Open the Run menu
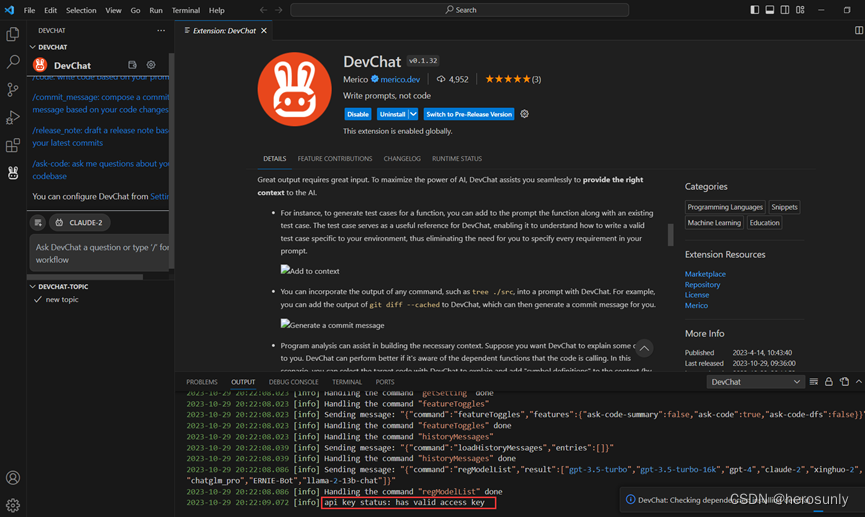The image size is (865, 517). pos(156,10)
